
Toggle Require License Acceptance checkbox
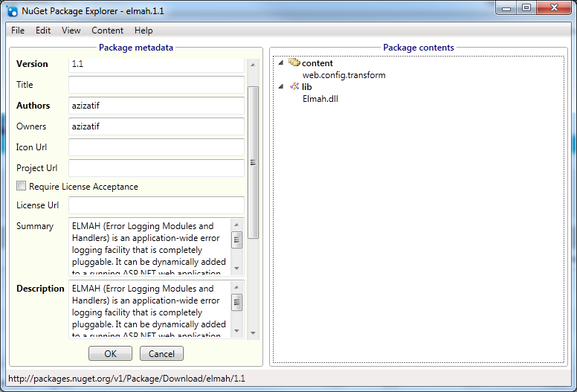[22, 187]
